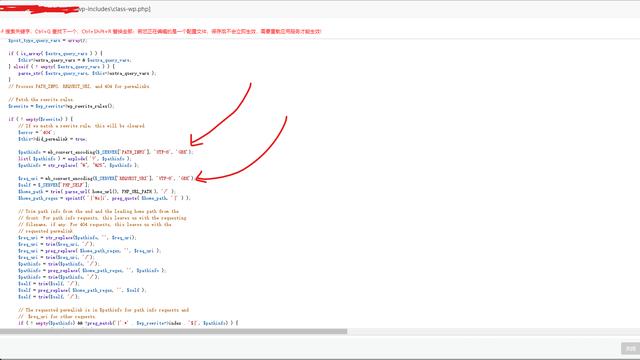Viewport: 640px width, 360px height.
Task: Click the line '$self = preg_replace( $home_path_regex...'
Action: (x=82, y=290)
